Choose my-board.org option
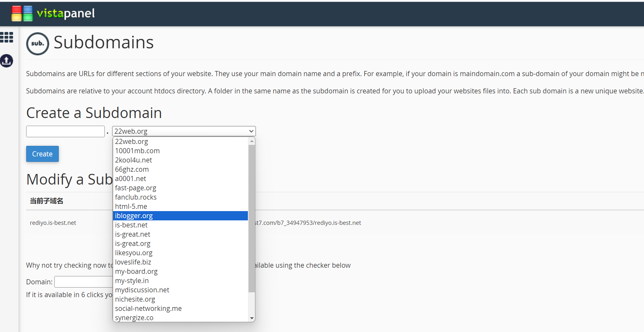 pyautogui.click(x=180, y=271)
